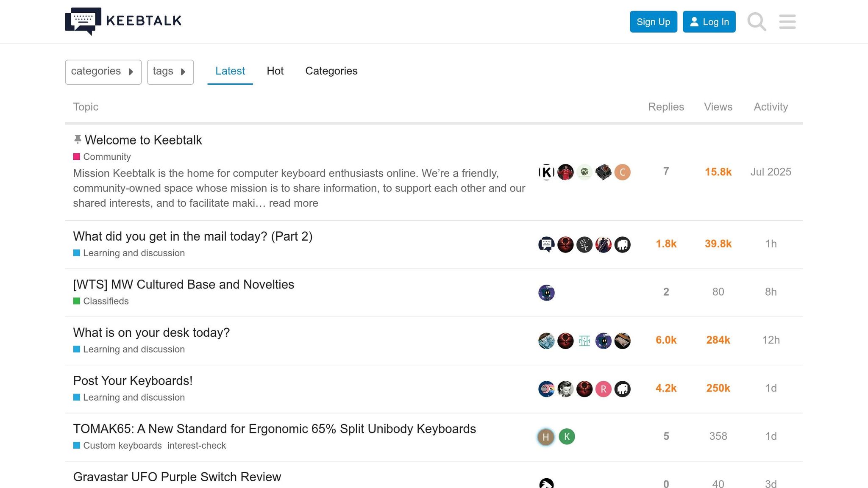Screen dimensions: 868x488
Task: Switch to the Hot tab
Action: [x=275, y=71]
